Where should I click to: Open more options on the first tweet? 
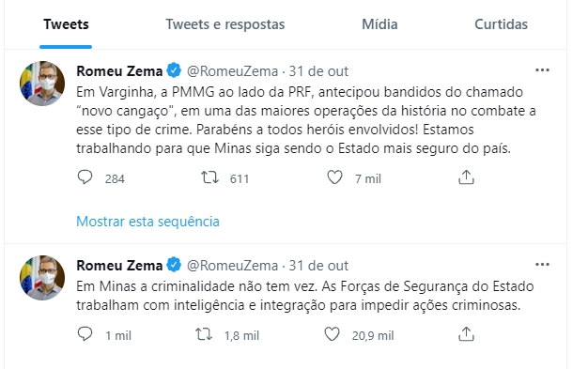click(x=542, y=70)
